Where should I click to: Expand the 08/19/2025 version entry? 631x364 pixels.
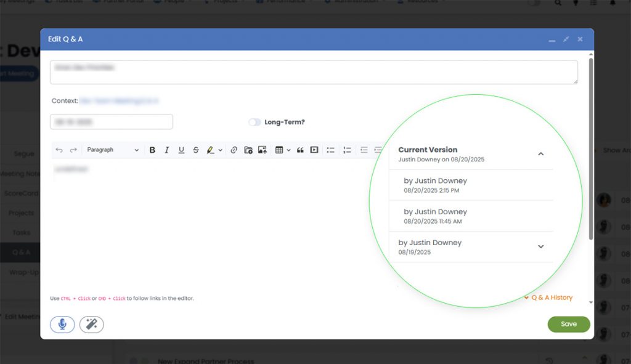tap(540, 246)
